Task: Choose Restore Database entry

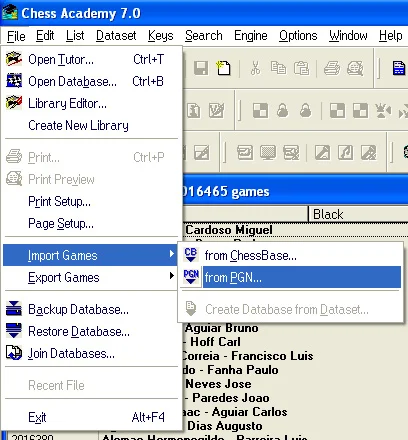Action: click(91, 331)
